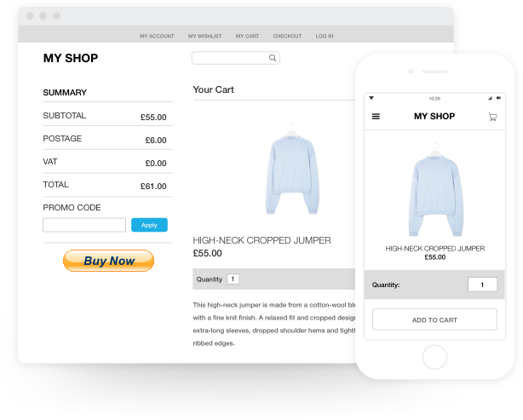
Task: Click into the desktop search field
Action: pos(229,59)
